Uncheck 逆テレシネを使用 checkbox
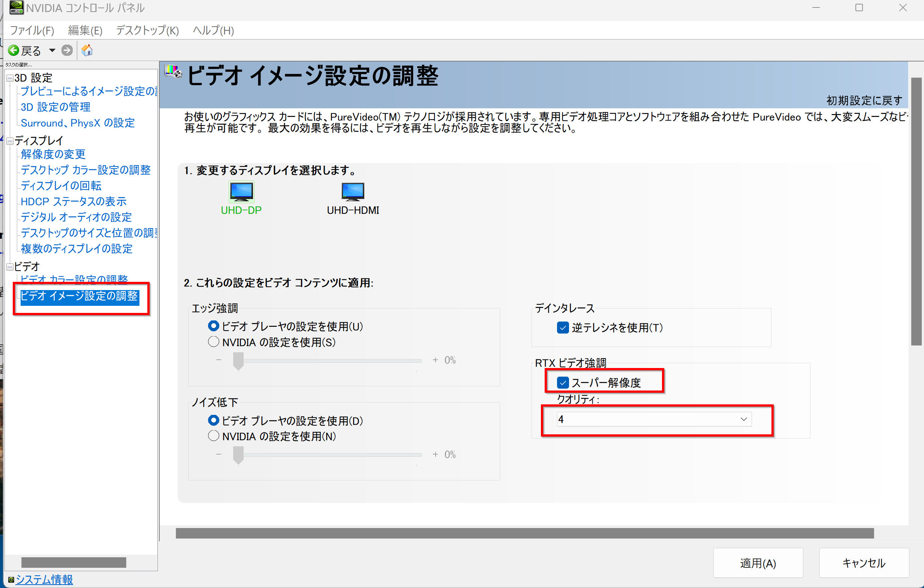 (x=563, y=328)
